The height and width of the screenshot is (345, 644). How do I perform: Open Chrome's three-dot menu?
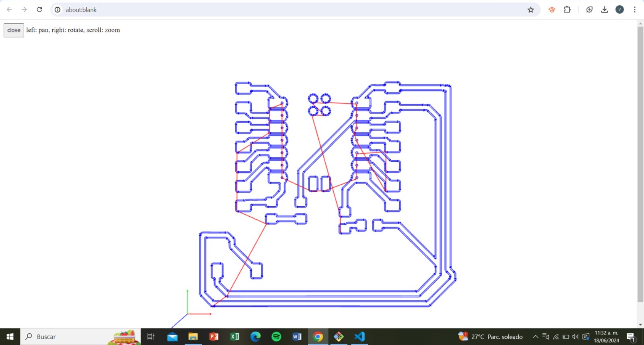pos(635,10)
